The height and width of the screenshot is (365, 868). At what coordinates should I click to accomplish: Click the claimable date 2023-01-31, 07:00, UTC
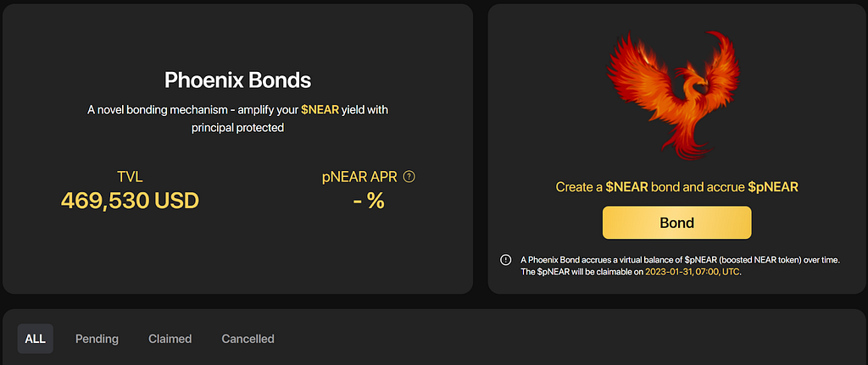tap(693, 273)
